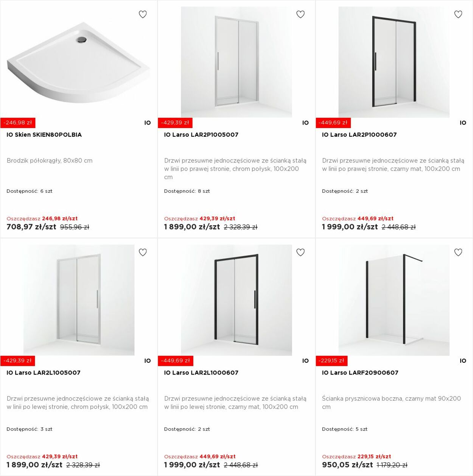Open IO Larso LAR2P1005007 product link
This screenshot has height=476, width=473.
[x=201, y=135]
